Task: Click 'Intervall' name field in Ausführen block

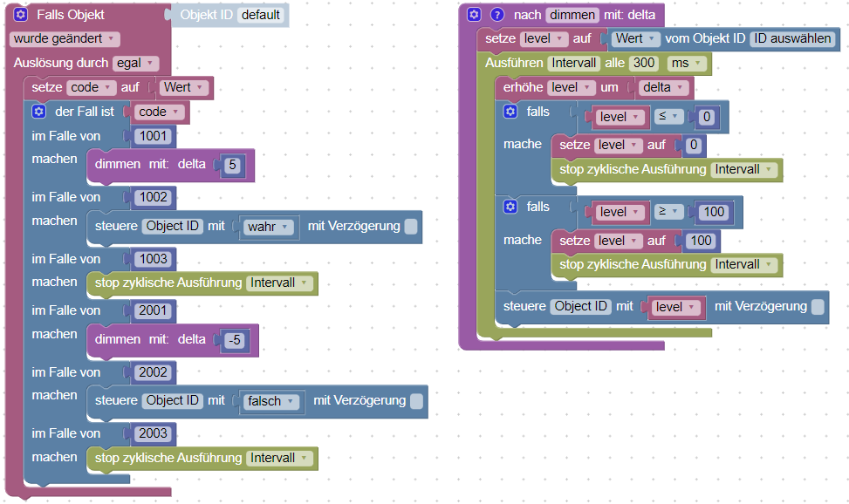Action: (x=573, y=64)
